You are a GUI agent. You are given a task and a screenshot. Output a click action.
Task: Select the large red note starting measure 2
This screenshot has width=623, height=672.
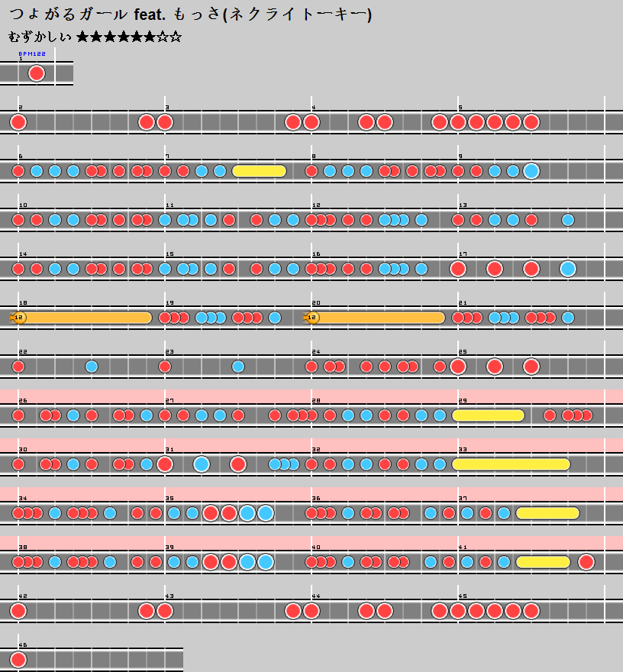(18, 122)
